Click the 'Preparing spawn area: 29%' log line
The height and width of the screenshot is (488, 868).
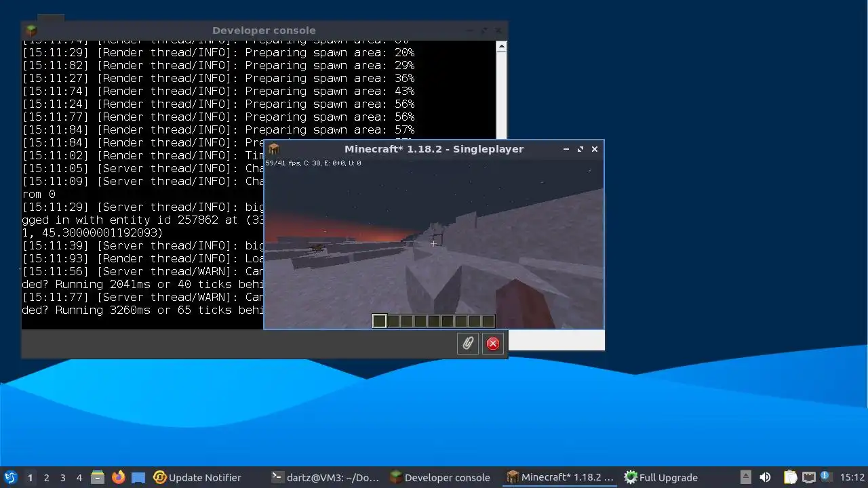click(x=218, y=66)
